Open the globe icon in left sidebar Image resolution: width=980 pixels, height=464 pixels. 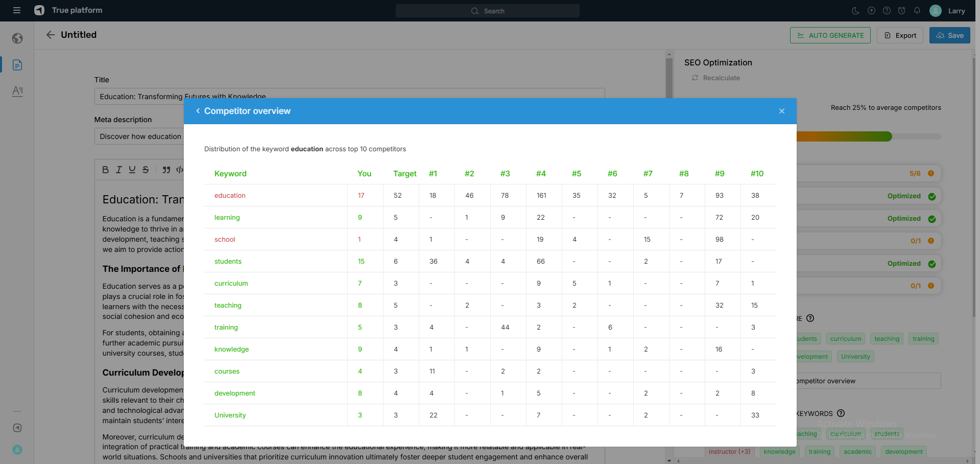pos(17,38)
